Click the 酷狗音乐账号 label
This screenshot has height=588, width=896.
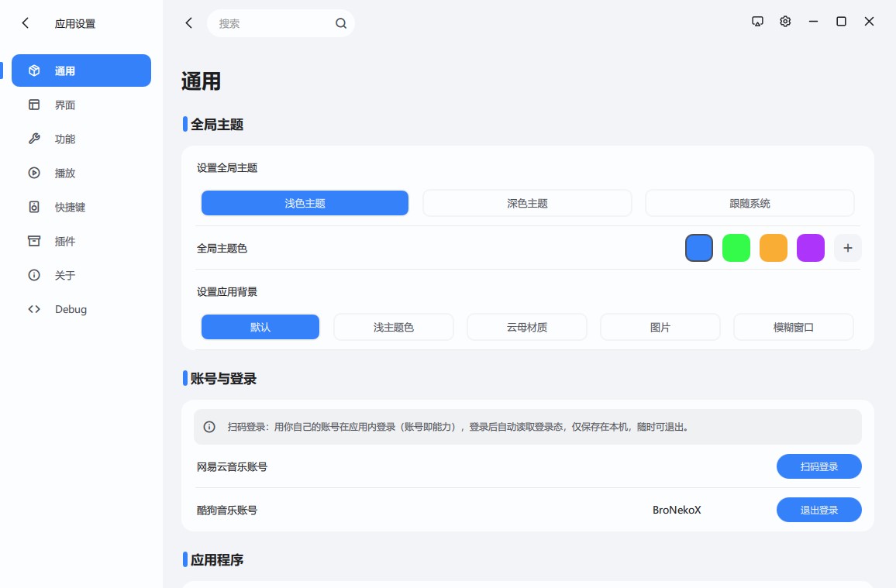click(227, 511)
